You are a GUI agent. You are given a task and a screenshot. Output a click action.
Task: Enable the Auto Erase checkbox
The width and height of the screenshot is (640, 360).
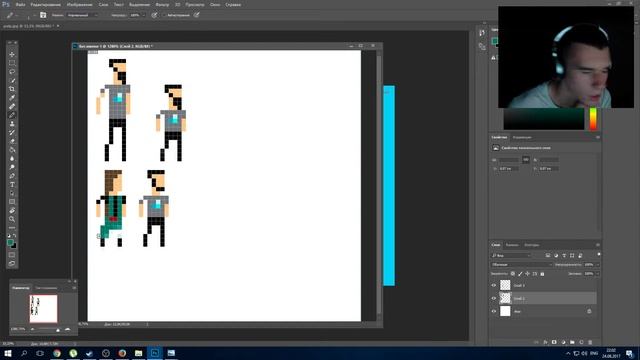pos(164,15)
